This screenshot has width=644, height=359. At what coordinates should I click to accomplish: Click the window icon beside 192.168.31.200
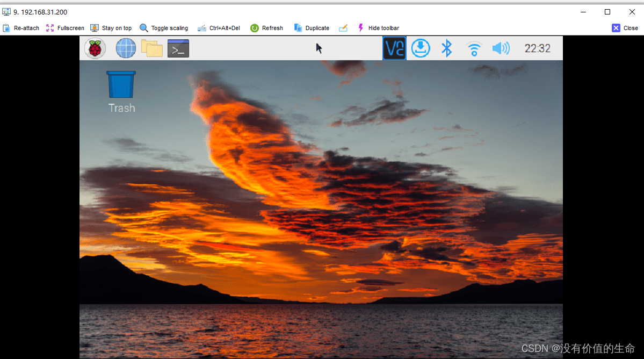click(x=6, y=12)
